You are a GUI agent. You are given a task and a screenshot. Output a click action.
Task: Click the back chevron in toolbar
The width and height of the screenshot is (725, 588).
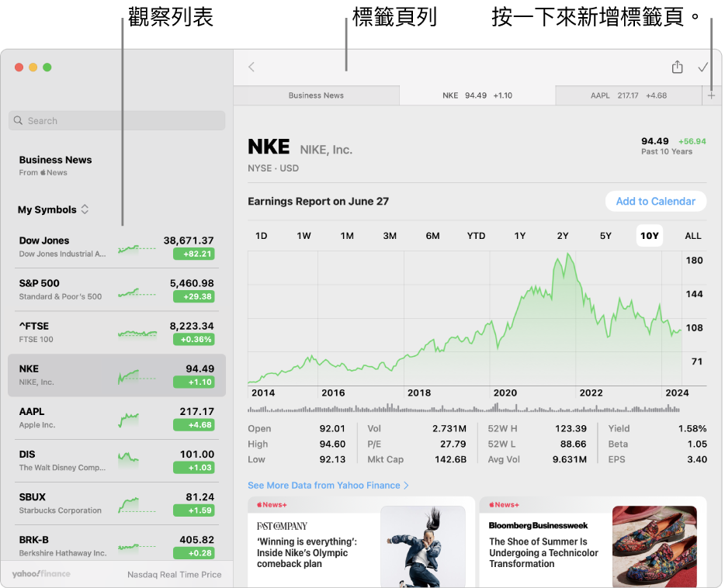click(251, 67)
